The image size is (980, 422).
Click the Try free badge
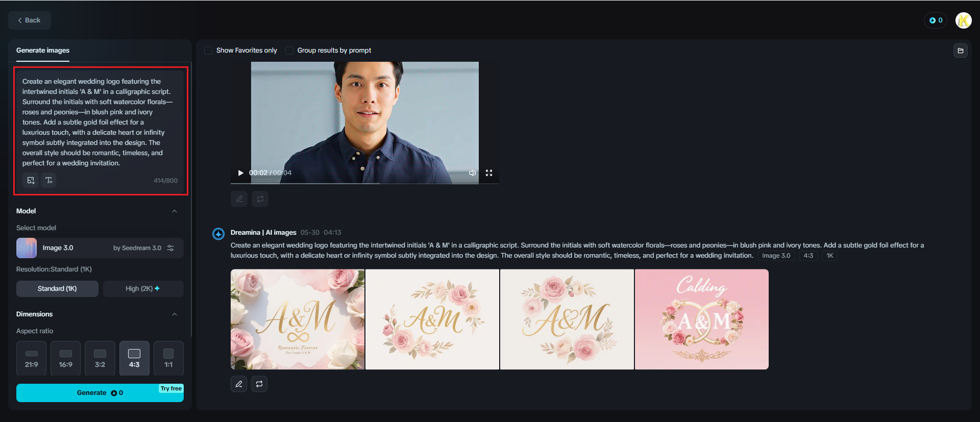[x=171, y=389]
